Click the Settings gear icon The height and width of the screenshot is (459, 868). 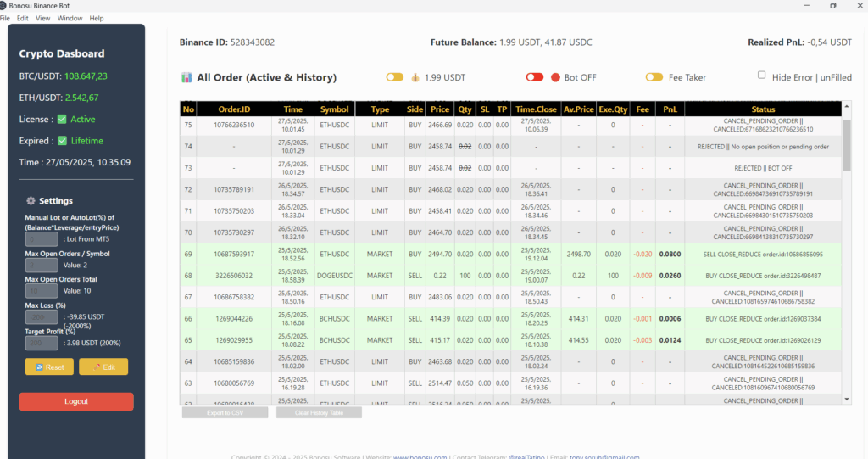31,201
